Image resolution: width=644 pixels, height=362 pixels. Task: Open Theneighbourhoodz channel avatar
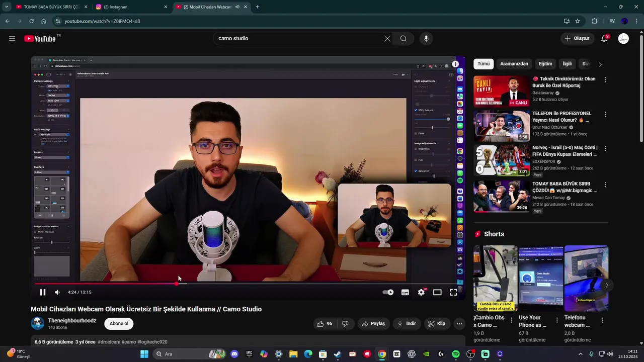point(38,323)
